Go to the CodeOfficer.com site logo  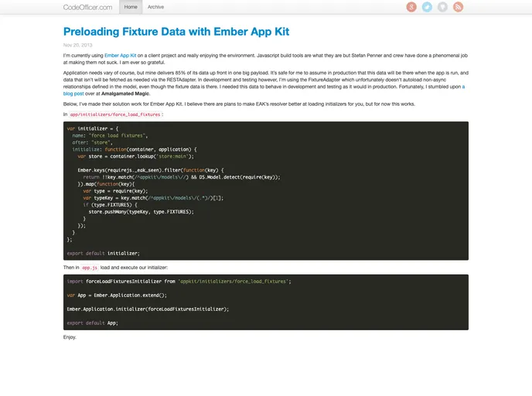[87, 7]
